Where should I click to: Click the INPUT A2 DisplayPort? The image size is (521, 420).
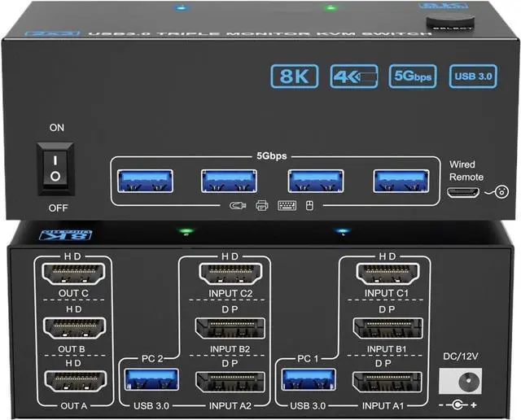coord(230,382)
